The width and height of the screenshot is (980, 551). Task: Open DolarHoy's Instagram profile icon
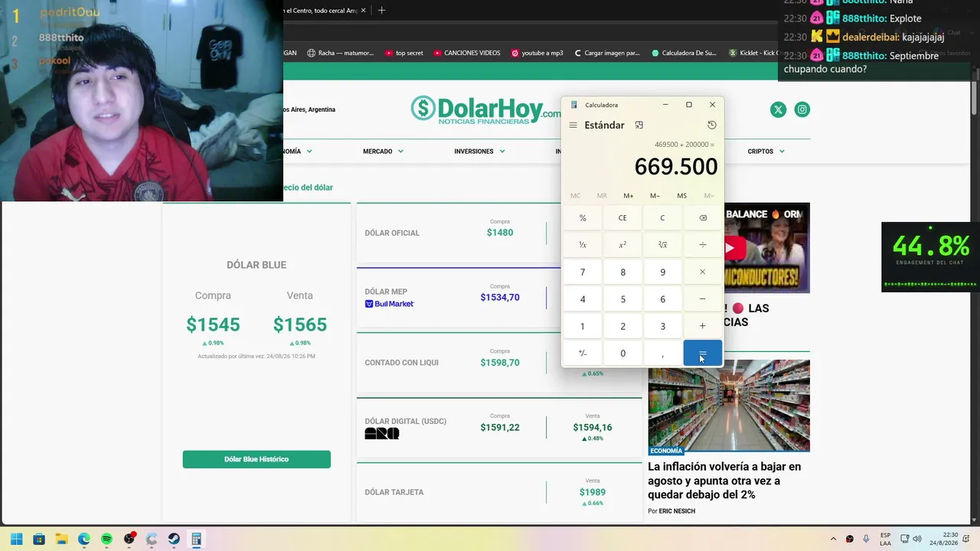coord(802,109)
